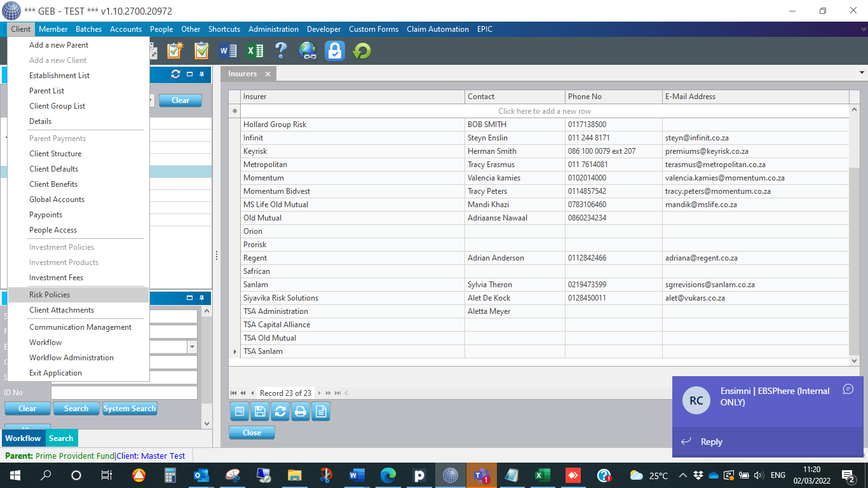Select the Momentum Bidvest insurer cell
The width and height of the screenshot is (868, 488).
point(353,191)
